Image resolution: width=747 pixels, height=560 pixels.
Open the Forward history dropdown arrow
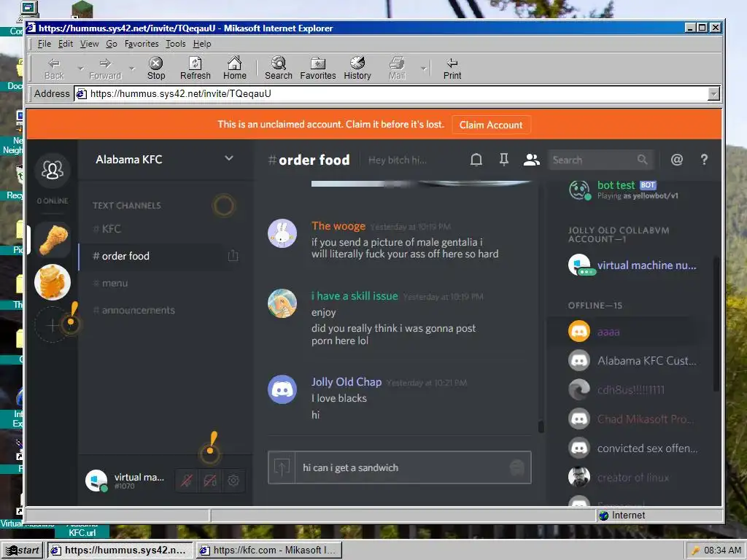[x=132, y=69]
